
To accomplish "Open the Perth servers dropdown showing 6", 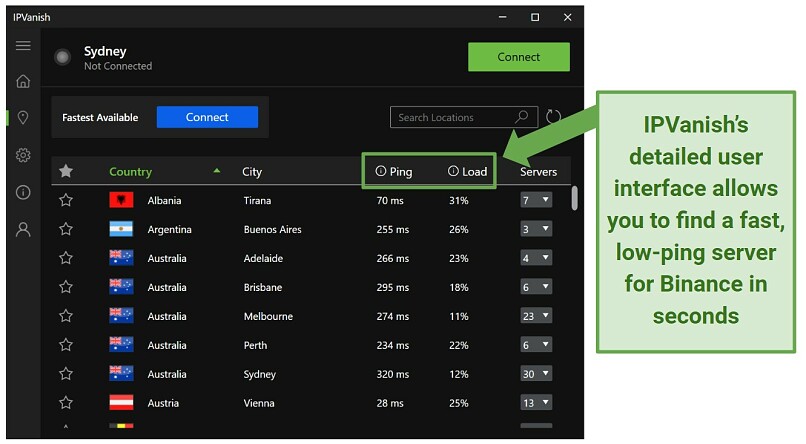I will 536,344.
